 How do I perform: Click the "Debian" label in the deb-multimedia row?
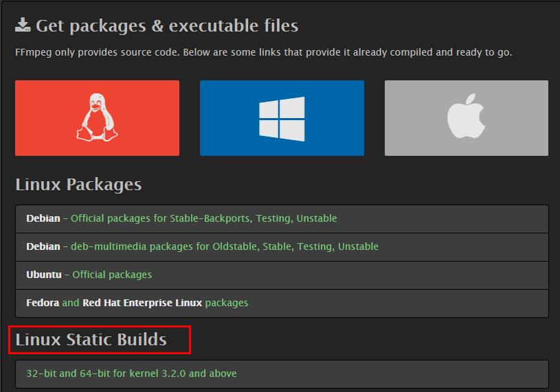click(43, 246)
